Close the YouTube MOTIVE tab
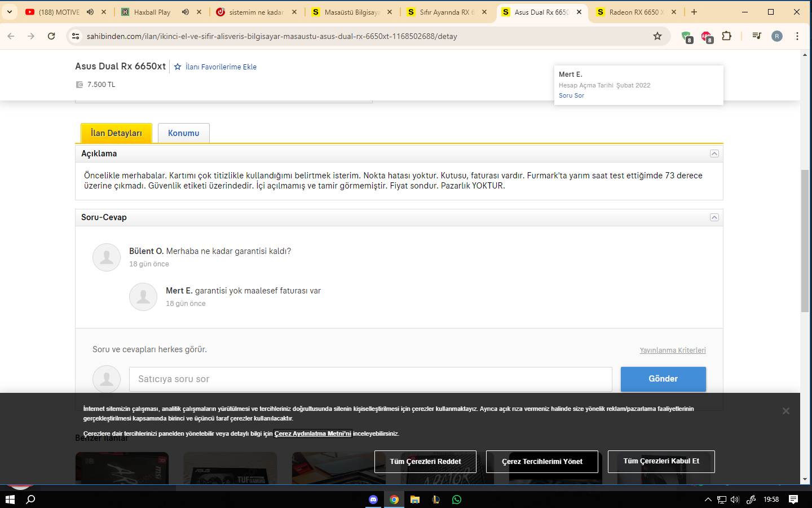The width and height of the screenshot is (812, 508). (104, 12)
